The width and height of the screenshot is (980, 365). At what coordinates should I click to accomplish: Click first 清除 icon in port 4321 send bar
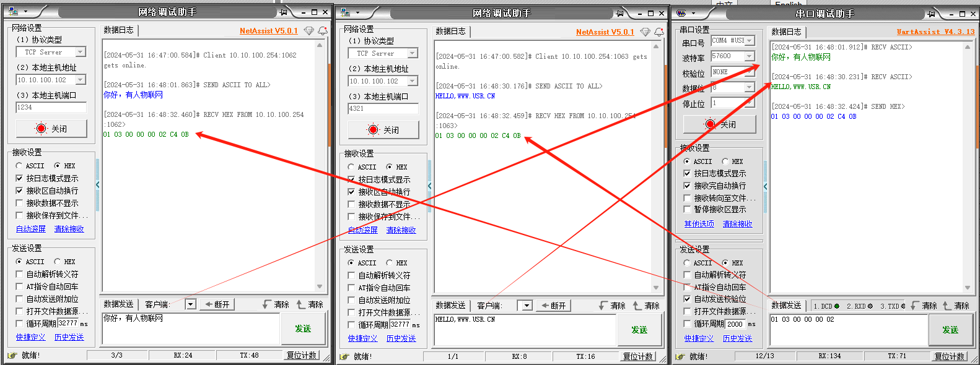tap(603, 306)
